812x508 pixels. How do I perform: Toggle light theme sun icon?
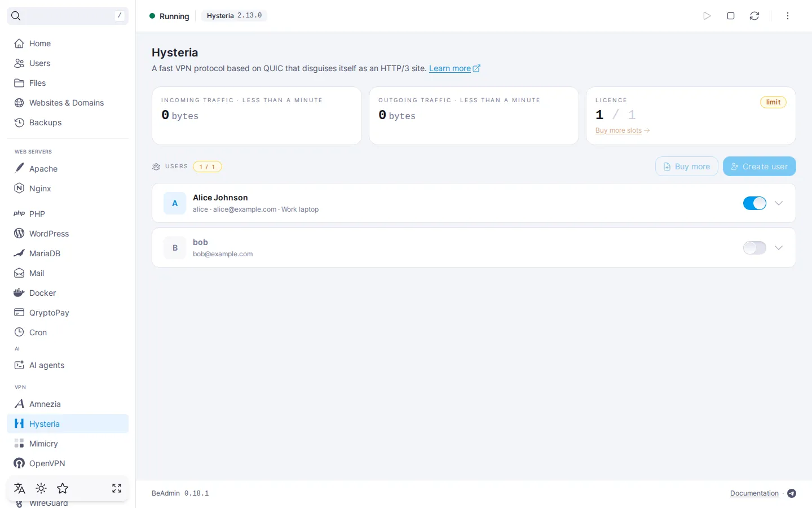[x=41, y=488]
